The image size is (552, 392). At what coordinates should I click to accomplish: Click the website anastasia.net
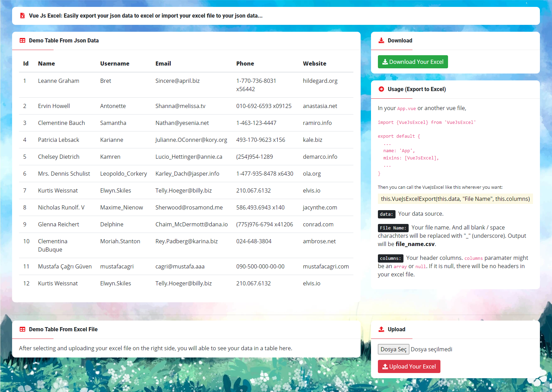click(320, 106)
